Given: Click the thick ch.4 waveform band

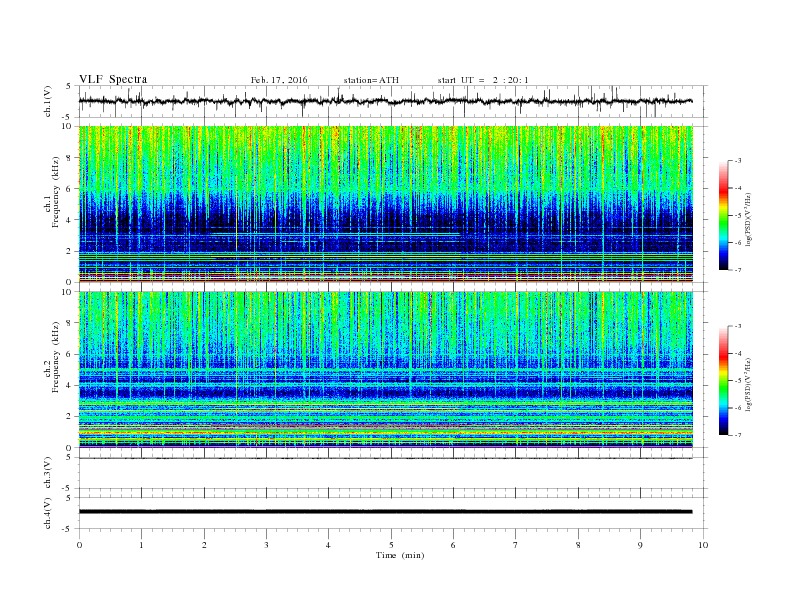Looking at the screenshot, I should point(385,512).
